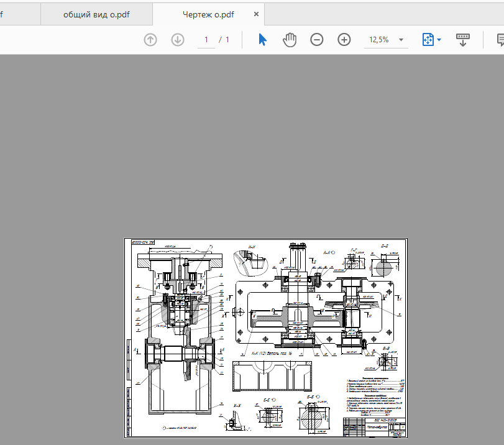Image resolution: width=504 pixels, height=445 pixels.
Task: Zoom in using the plus icon
Action: click(344, 40)
